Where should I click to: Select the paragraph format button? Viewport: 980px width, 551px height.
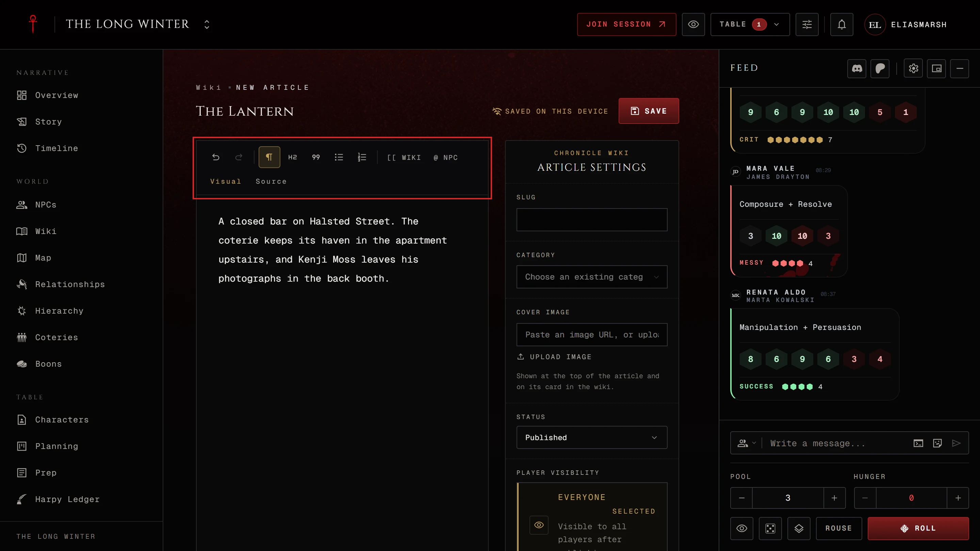coord(269,157)
